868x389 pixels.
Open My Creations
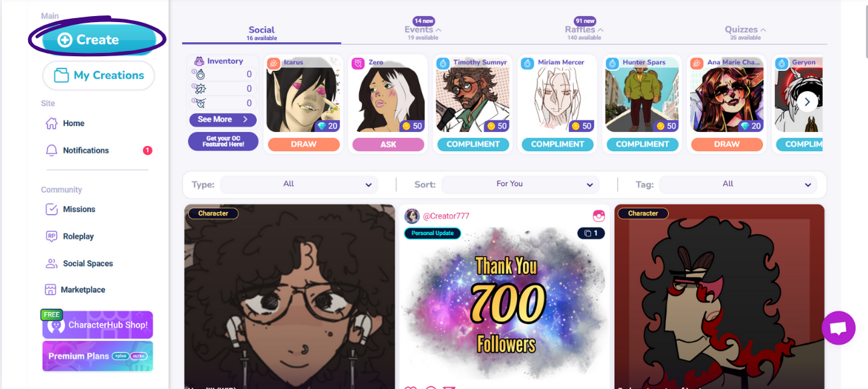pos(98,76)
